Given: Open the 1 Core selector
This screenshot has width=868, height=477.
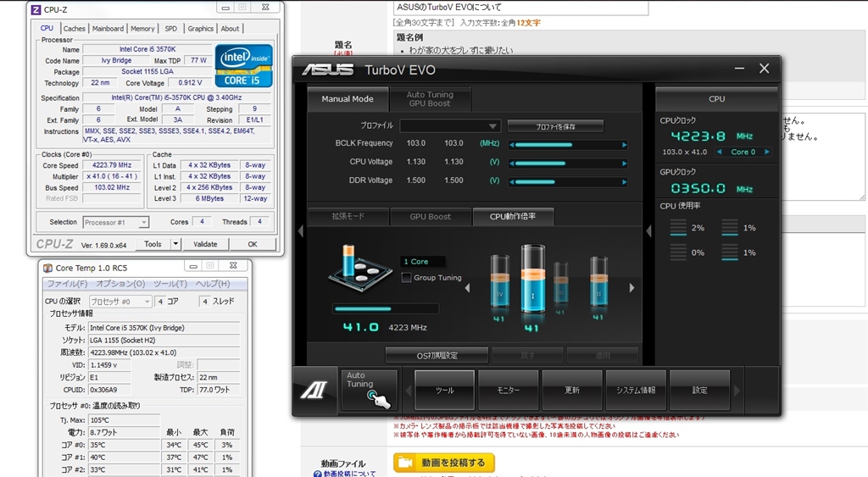Looking at the screenshot, I should pyautogui.click(x=423, y=262).
